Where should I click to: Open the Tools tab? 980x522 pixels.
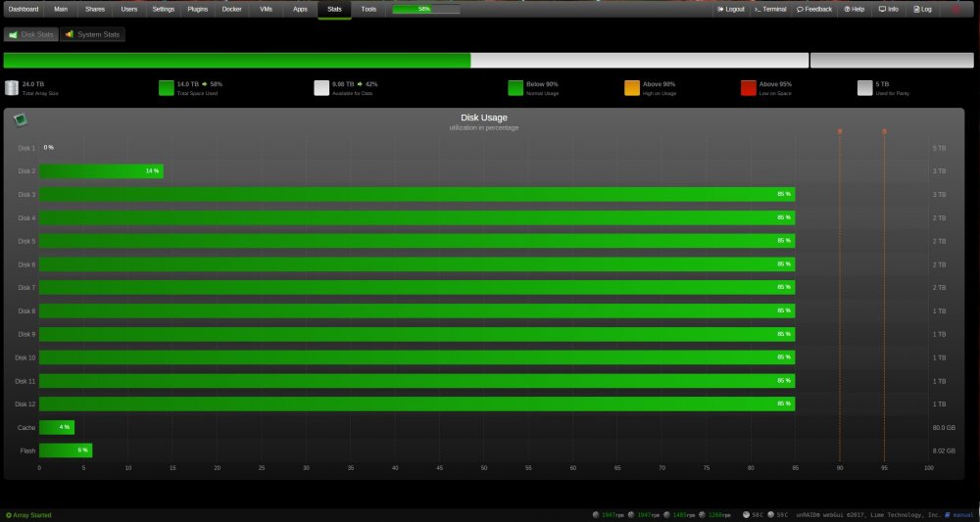point(368,10)
